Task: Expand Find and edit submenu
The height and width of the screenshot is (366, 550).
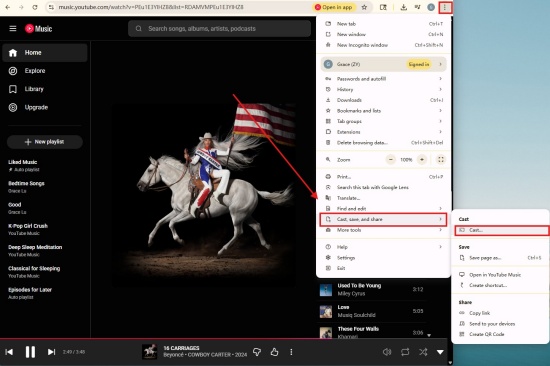Action: tap(384, 208)
